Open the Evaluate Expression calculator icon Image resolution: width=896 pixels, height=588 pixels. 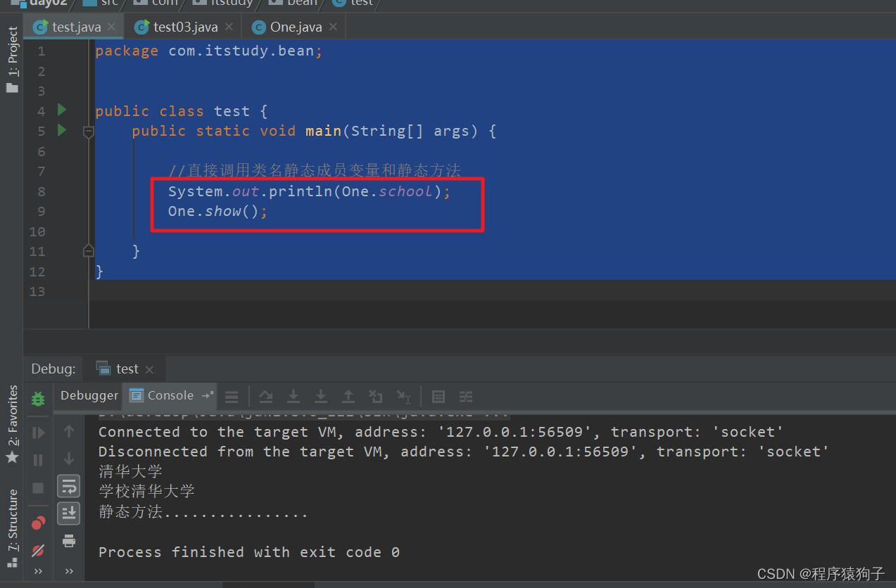click(438, 396)
